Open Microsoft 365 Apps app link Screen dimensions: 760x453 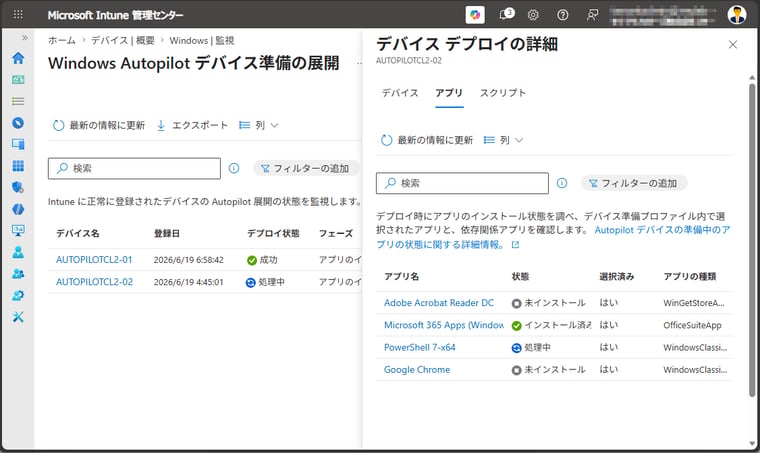click(444, 325)
